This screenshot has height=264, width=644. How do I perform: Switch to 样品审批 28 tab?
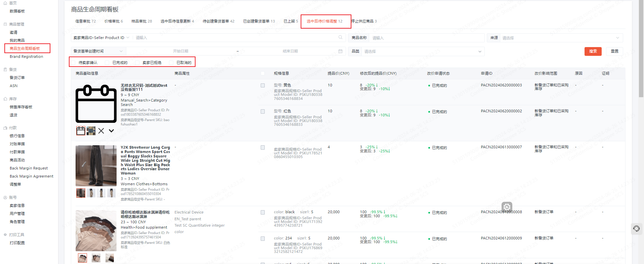141,21
